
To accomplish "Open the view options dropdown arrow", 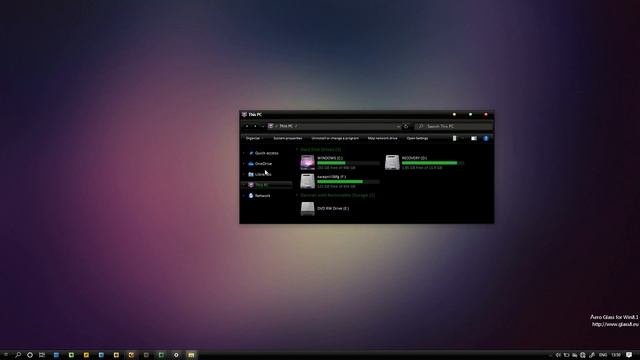I will [x=462, y=138].
